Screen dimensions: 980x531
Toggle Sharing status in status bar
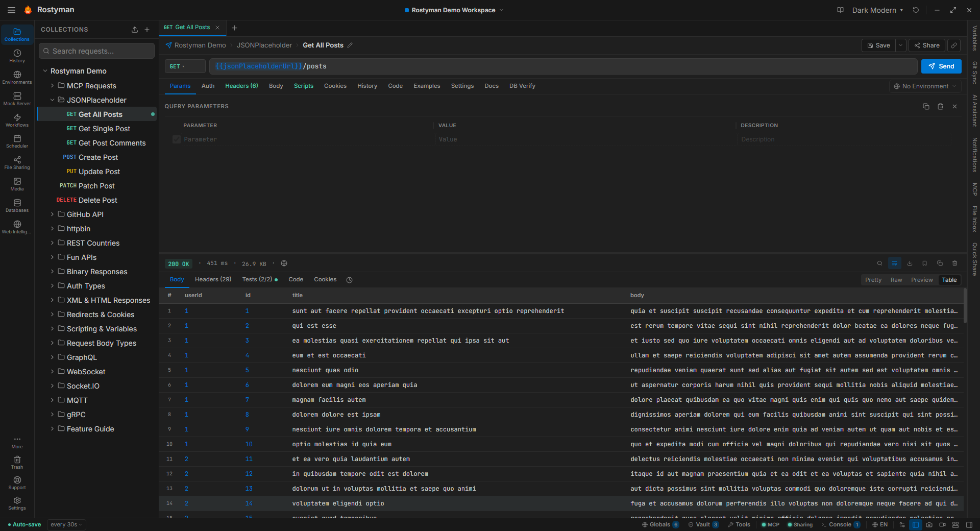click(x=800, y=524)
